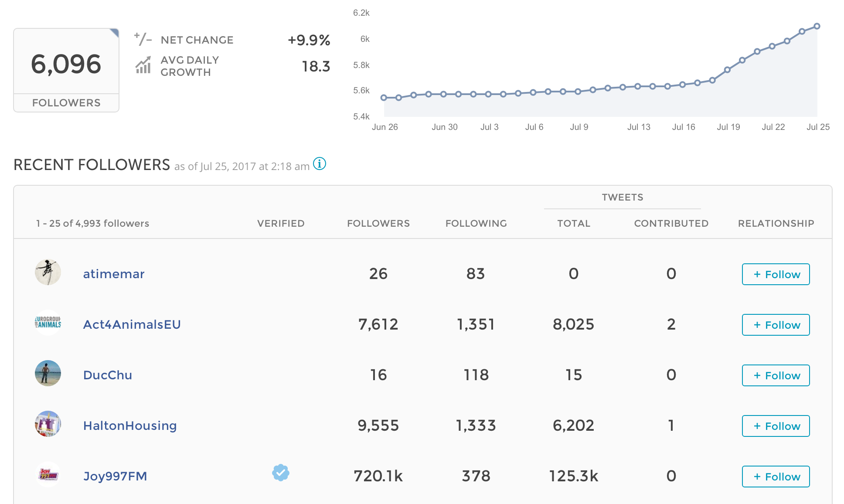This screenshot has height=504, width=844.
Task: Sort by the Contributed tweets column header
Action: [671, 223]
